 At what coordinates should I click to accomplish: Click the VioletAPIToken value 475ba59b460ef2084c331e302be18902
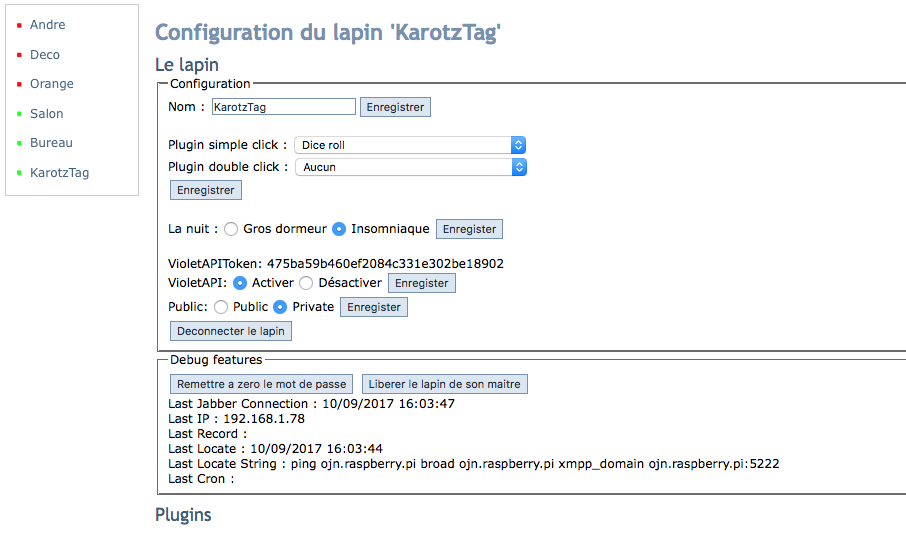click(385, 264)
